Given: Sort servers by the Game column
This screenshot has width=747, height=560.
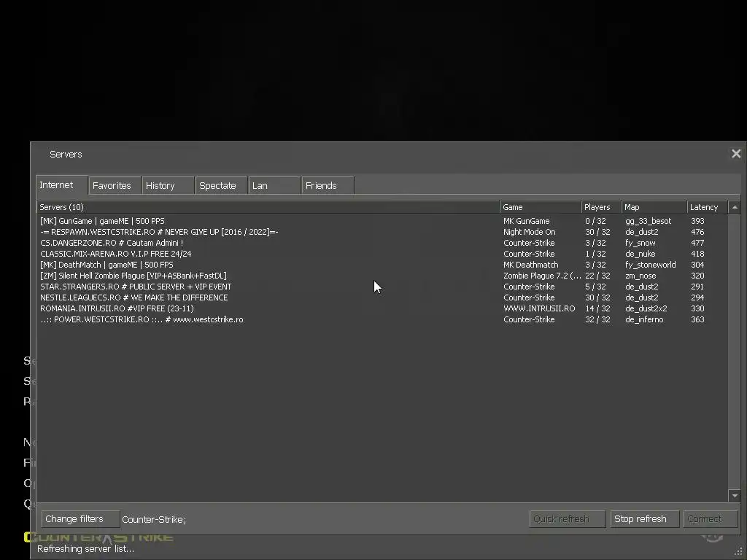Looking at the screenshot, I should pos(541,207).
